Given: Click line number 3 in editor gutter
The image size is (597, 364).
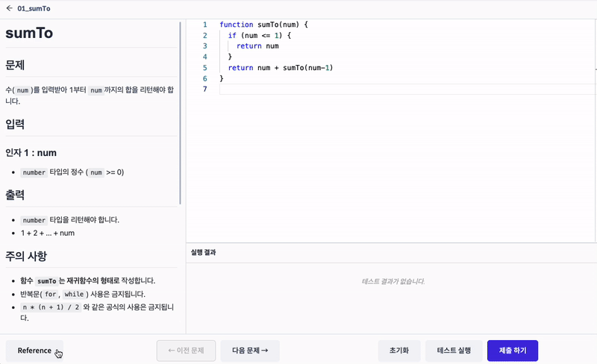Looking at the screenshot, I should pos(204,46).
